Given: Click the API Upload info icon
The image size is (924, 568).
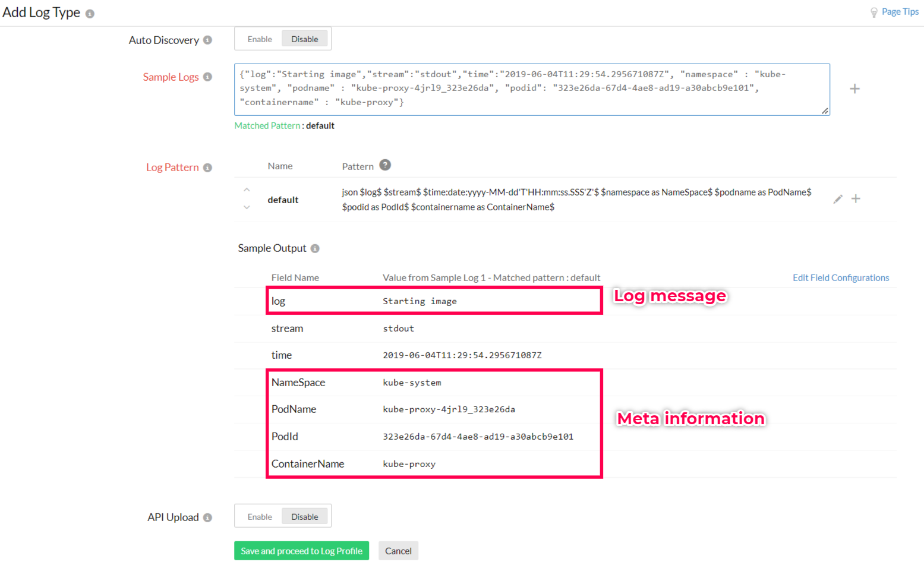Looking at the screenshot, I should click(207, 517).
